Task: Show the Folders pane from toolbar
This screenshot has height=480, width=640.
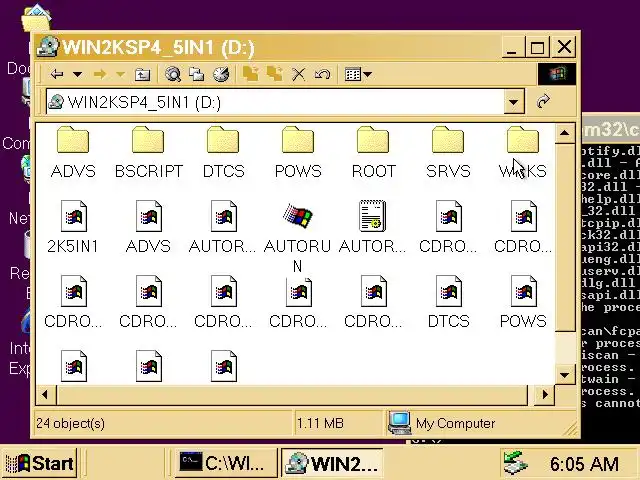Action: [x=197, y=74]
